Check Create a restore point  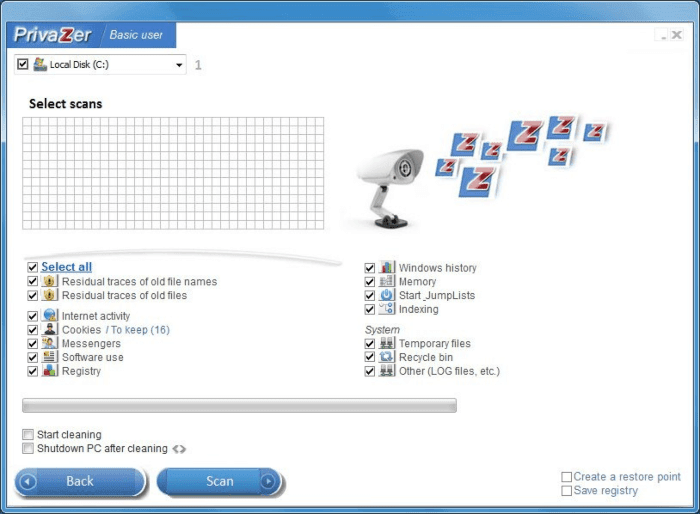(567, 477)
